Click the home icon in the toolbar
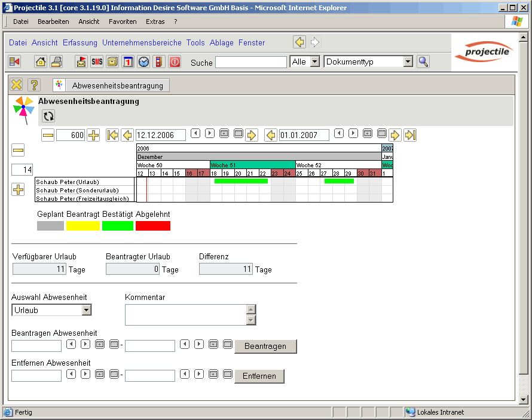Screen dimensions: 532x420 pos(41,62)
